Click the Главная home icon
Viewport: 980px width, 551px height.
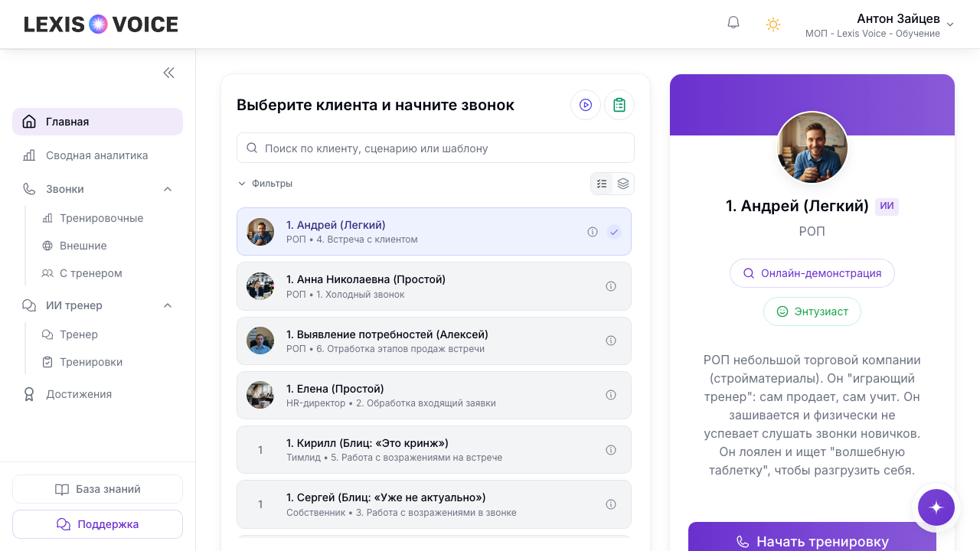[x=29, y=122]
